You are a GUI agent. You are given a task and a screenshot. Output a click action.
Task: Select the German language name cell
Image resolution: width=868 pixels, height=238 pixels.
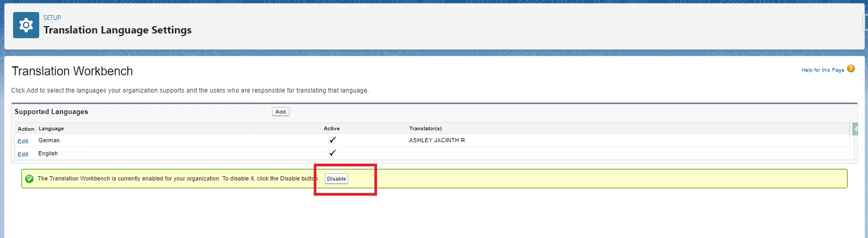click(x=49, y=141)
